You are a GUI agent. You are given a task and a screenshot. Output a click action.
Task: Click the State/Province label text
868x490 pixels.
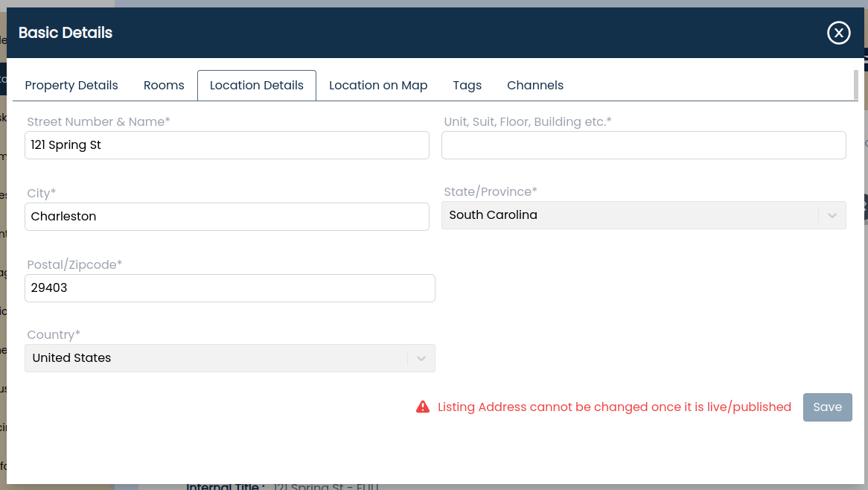(x=490, y=192)
